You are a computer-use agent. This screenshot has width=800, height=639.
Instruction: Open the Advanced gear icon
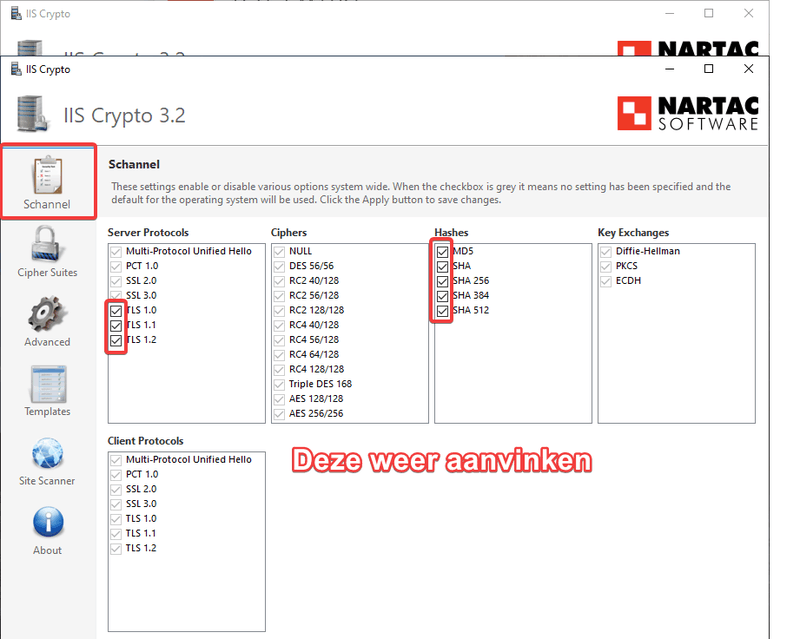coord(47,313)
